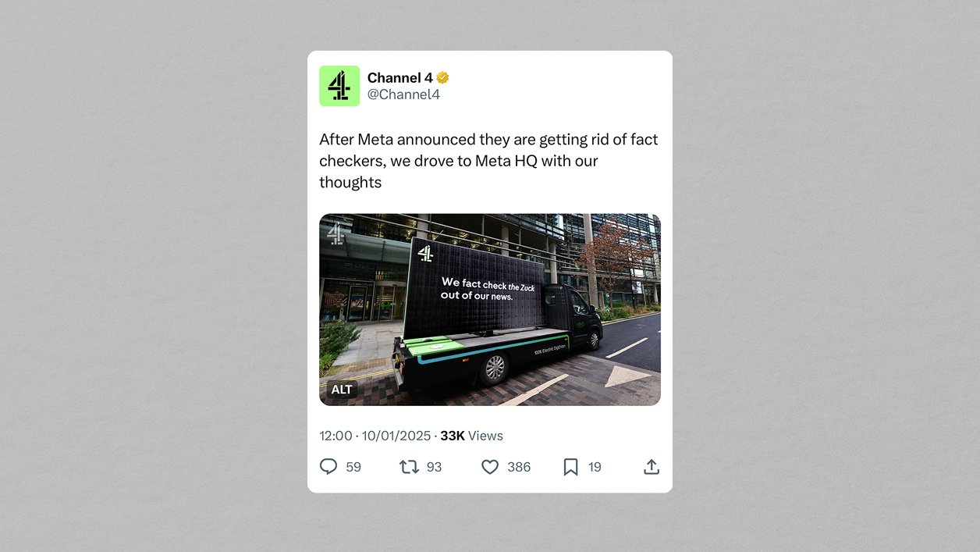The width and height of the screenshot is (980, 552).
Task: Open the billboard truck photo in full view
Action: coord(490,309)
